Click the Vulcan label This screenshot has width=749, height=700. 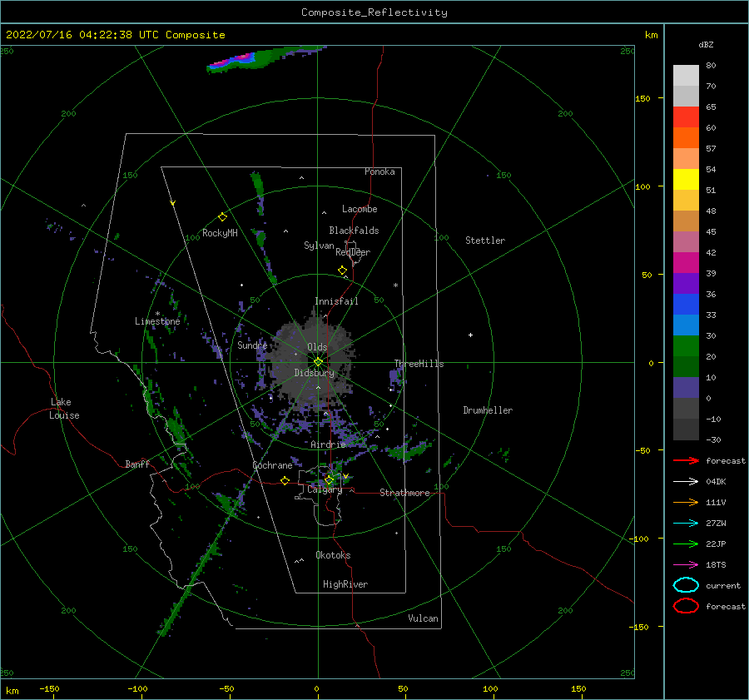click(x=424, y=618)
